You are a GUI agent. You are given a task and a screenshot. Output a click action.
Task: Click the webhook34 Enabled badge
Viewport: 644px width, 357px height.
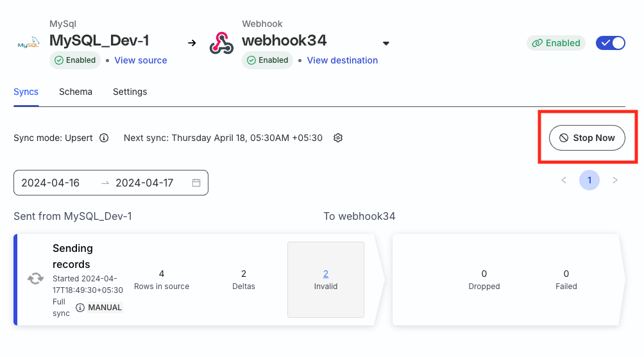(267, 60)
